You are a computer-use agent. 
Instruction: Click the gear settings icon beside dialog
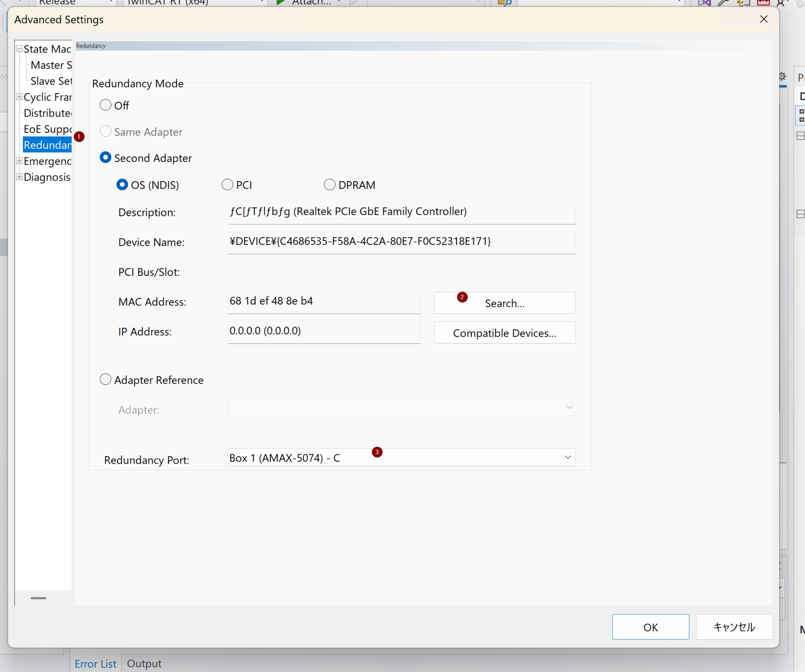click(782, 76)
